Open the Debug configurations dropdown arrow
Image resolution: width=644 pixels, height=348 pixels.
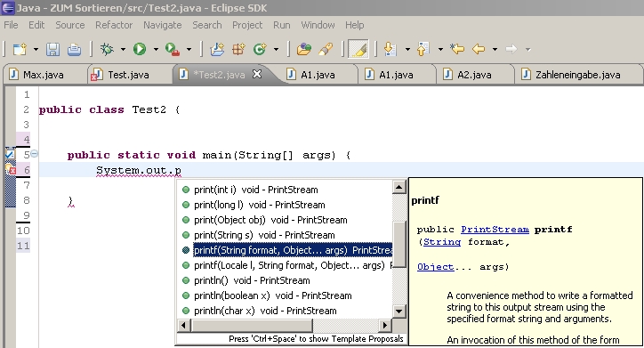(x=123, y=50)
